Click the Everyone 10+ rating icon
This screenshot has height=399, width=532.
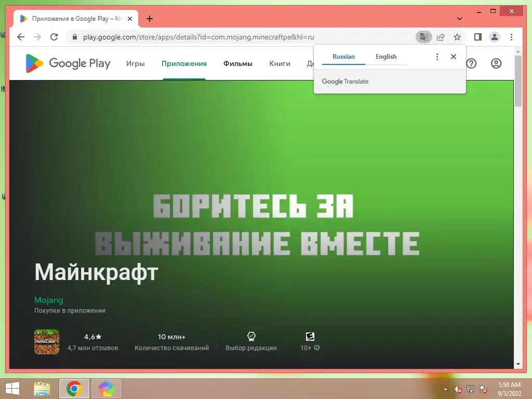click(310, 336)
